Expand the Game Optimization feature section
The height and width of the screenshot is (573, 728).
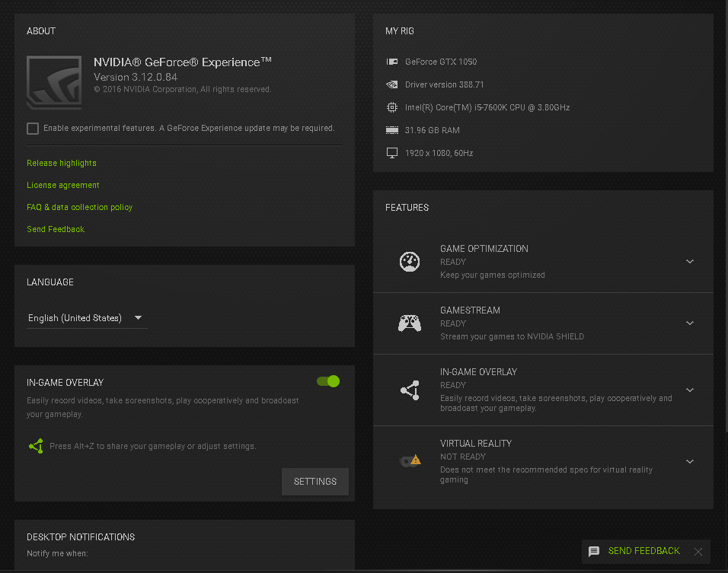[x=690, y=261]
